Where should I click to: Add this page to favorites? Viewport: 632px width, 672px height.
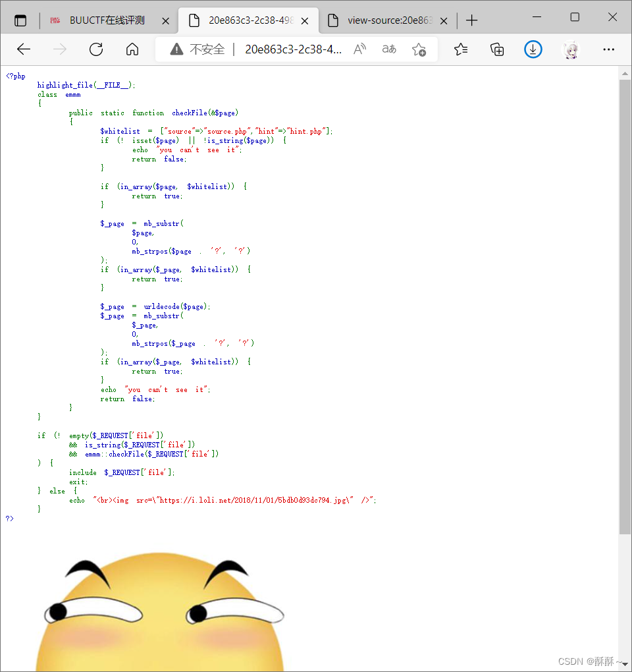pos(419,49)
